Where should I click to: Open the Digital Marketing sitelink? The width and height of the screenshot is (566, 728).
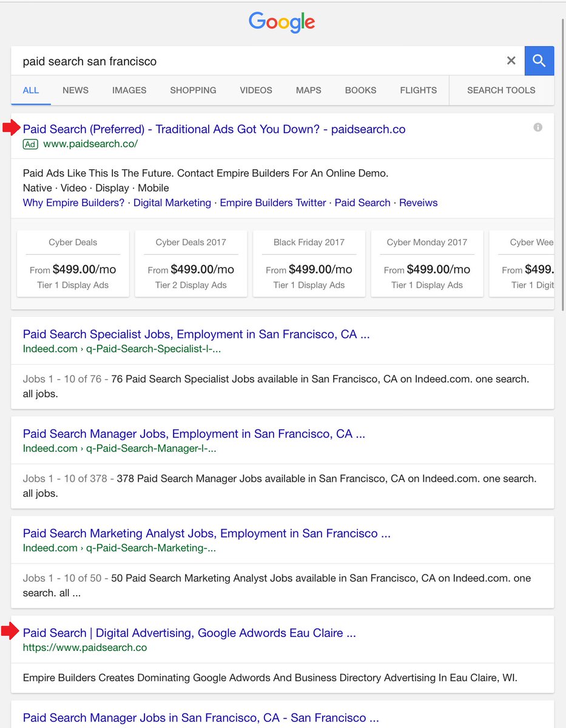(172, 203)
